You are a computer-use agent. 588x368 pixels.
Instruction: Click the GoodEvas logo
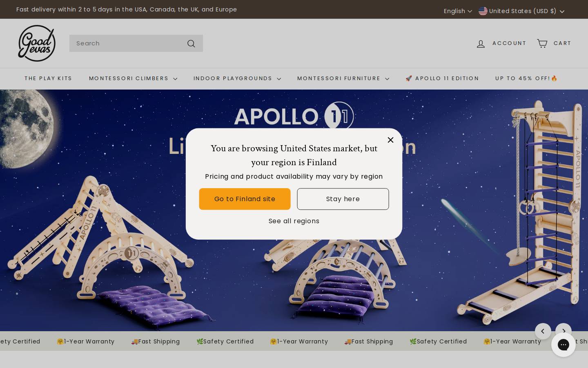click(37, 43)
